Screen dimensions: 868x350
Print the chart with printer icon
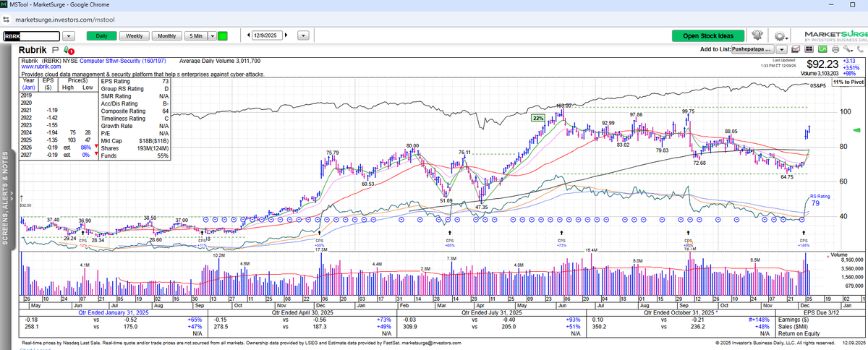point(835,49)
